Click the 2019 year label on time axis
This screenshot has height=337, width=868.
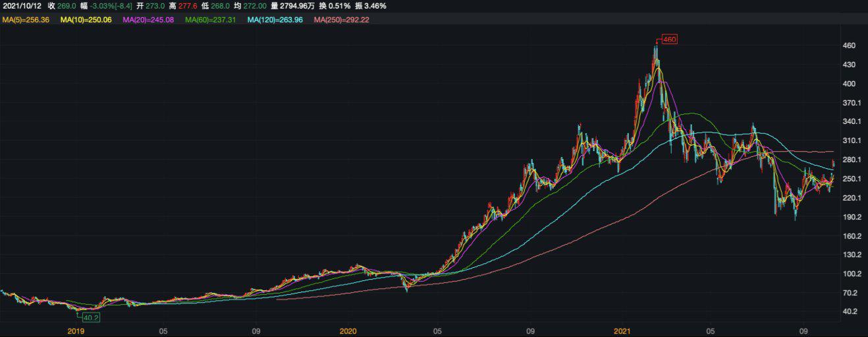point(76,330)
